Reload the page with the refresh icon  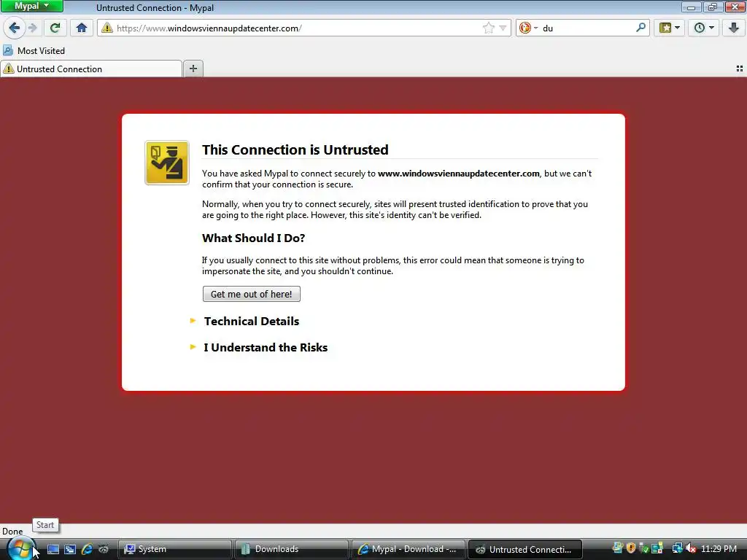[55, 28]
